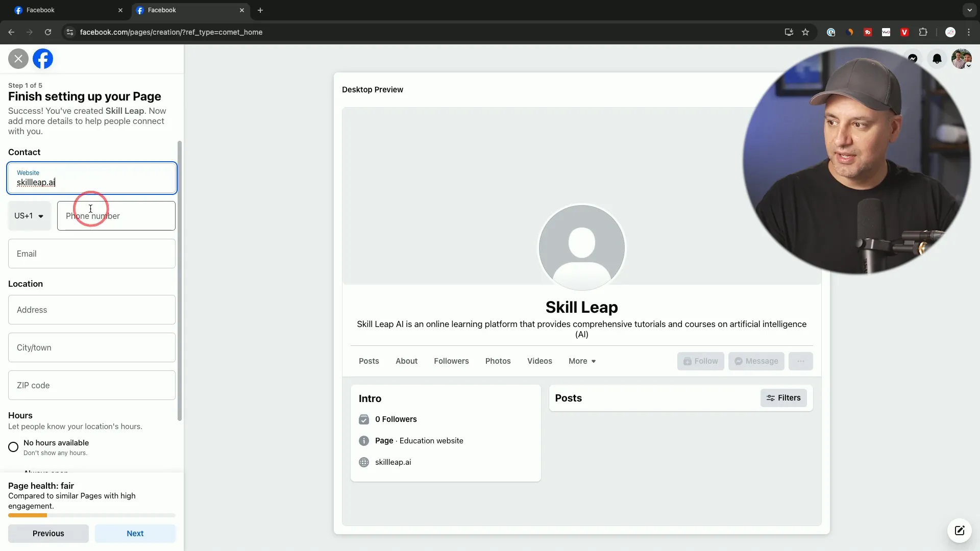The image size is (980, 551).
Task: Click the Phone number field
Action: click(116, 216)
